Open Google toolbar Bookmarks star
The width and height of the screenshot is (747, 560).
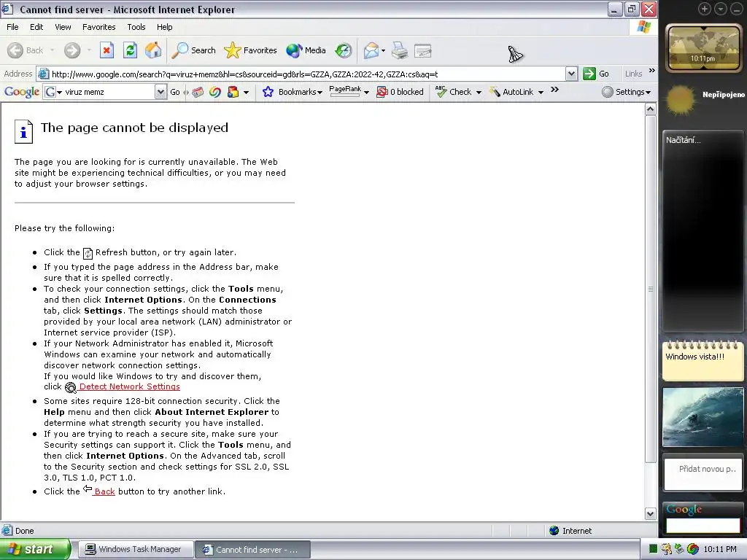coord(292,92)
